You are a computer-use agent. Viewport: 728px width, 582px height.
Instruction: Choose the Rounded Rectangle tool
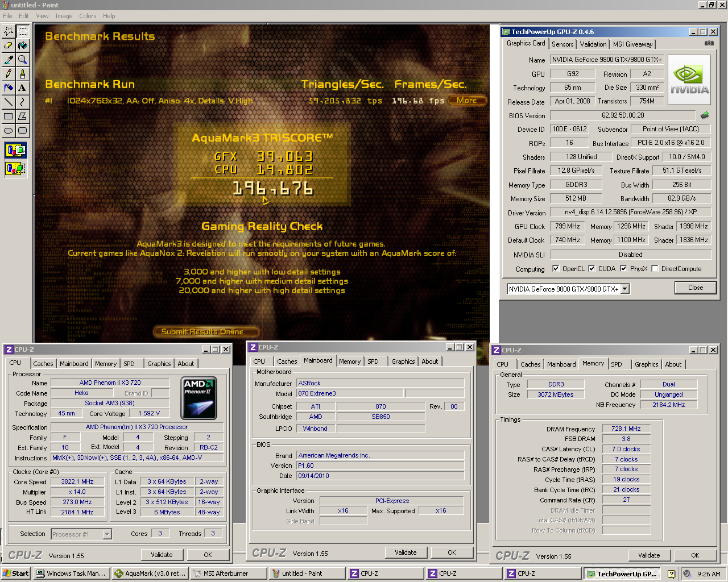coord(23,131)
